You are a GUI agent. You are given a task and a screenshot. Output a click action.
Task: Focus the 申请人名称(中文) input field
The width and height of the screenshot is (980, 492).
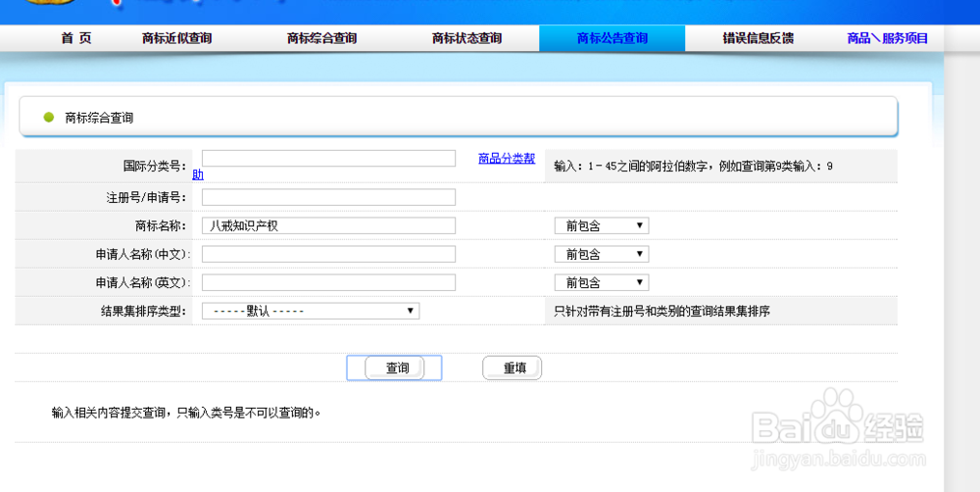[328, 254]
